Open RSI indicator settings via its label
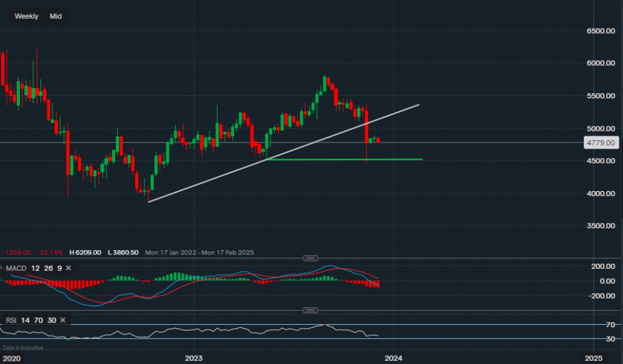 click(x=11, y=320)
